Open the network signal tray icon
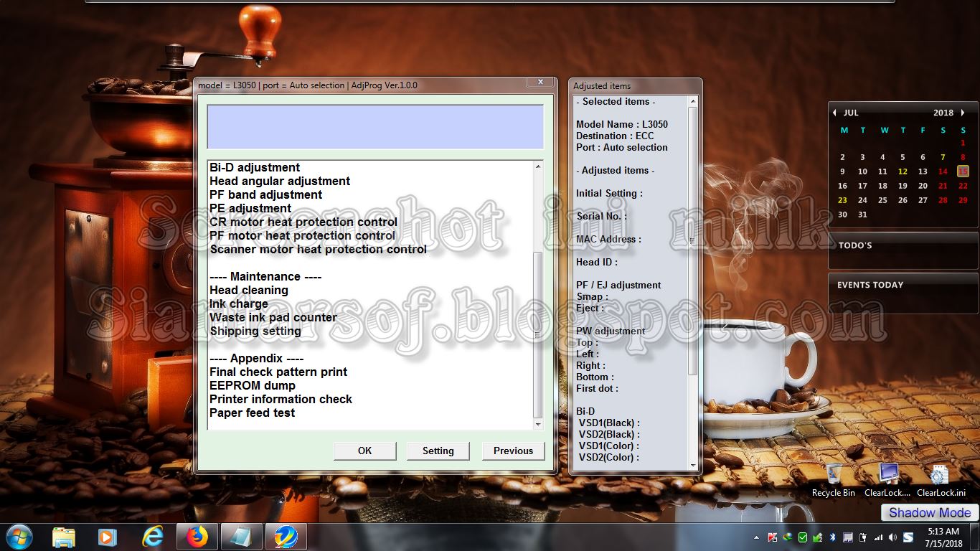Viewport: 980px width, 551px height. [877, 537]
